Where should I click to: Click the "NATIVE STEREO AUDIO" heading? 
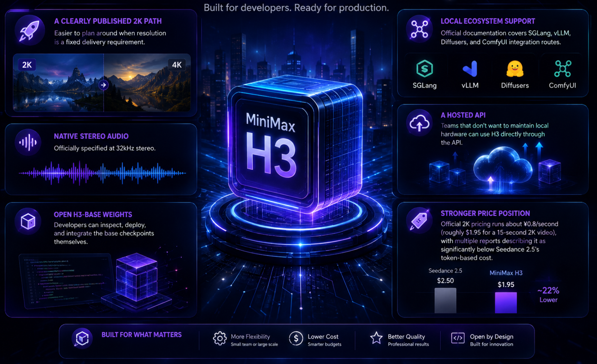91,136
